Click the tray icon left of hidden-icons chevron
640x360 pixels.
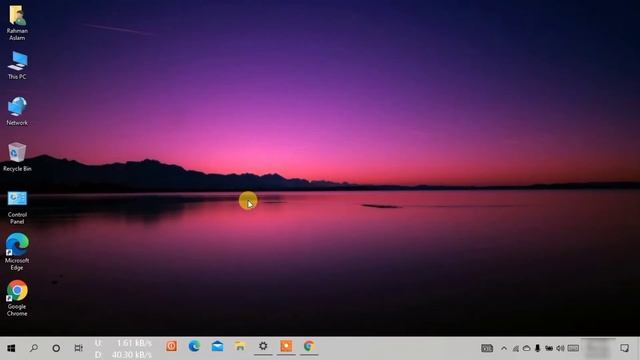[487, 348]
